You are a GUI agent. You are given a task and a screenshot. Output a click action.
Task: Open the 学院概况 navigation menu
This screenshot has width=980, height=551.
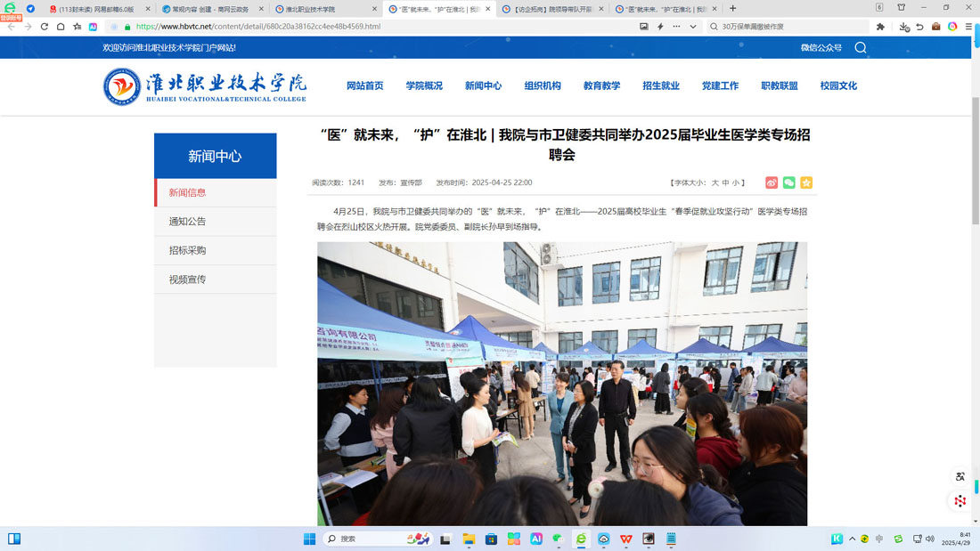(424, 85)
